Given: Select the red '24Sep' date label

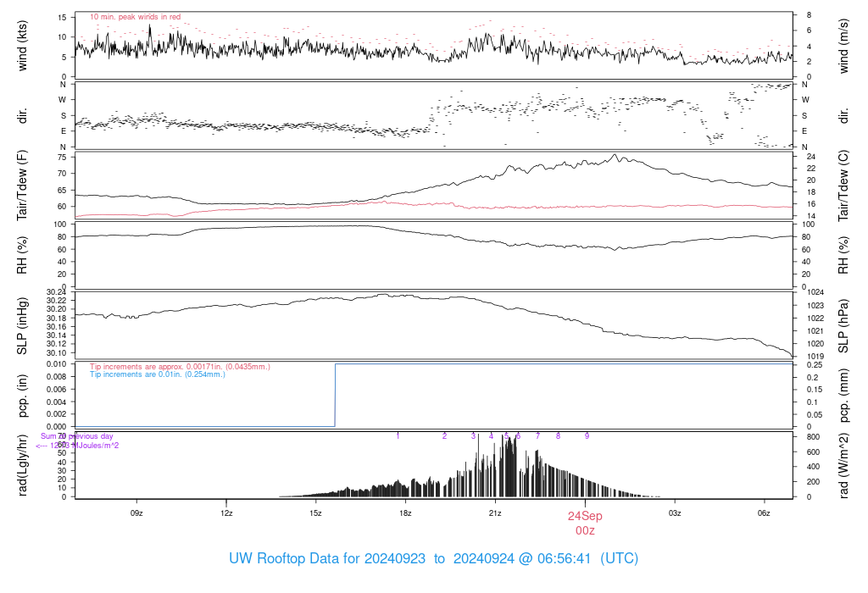Looking at the screenshot, I should pyautogui.click(x=585, y=516).
